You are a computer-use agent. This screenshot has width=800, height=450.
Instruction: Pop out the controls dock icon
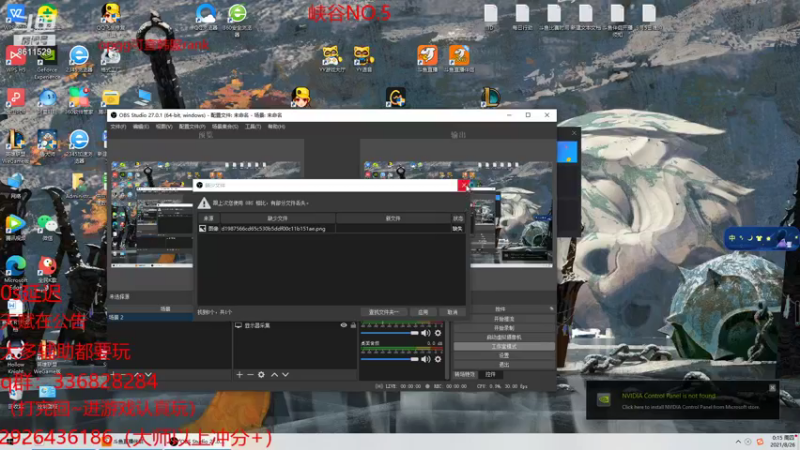pyautogui.click(x=552, y=309)
